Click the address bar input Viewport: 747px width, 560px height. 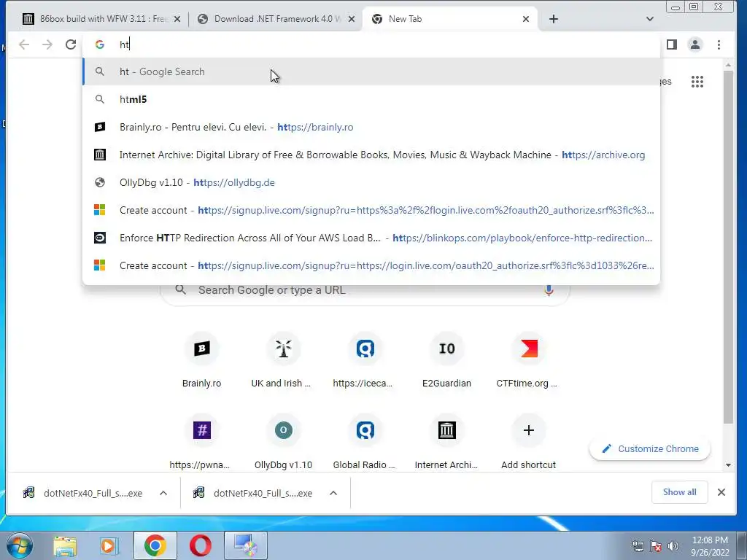[371, 44]
